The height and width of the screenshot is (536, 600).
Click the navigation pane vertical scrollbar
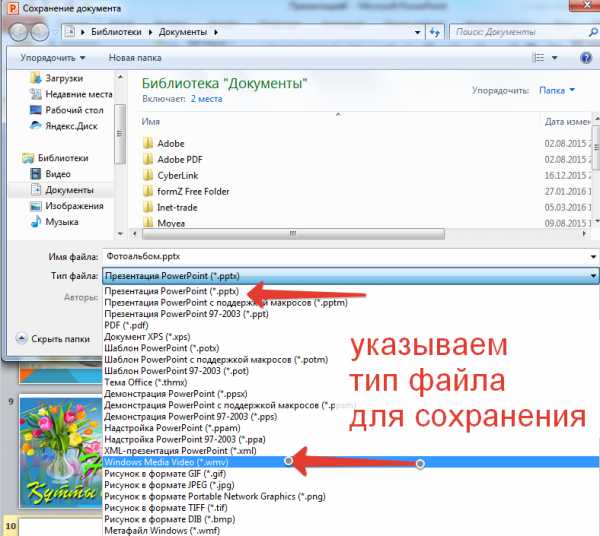click(120, 134)
